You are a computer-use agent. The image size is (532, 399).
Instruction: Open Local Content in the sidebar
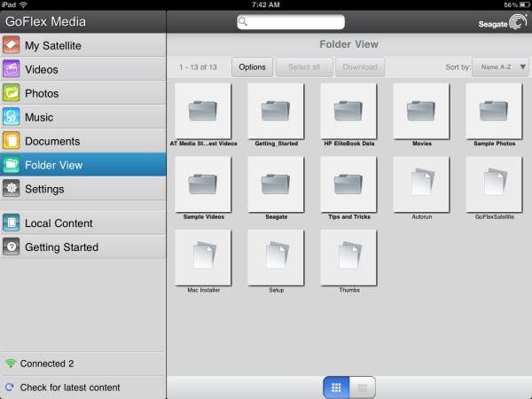click(x=83, y=223)
